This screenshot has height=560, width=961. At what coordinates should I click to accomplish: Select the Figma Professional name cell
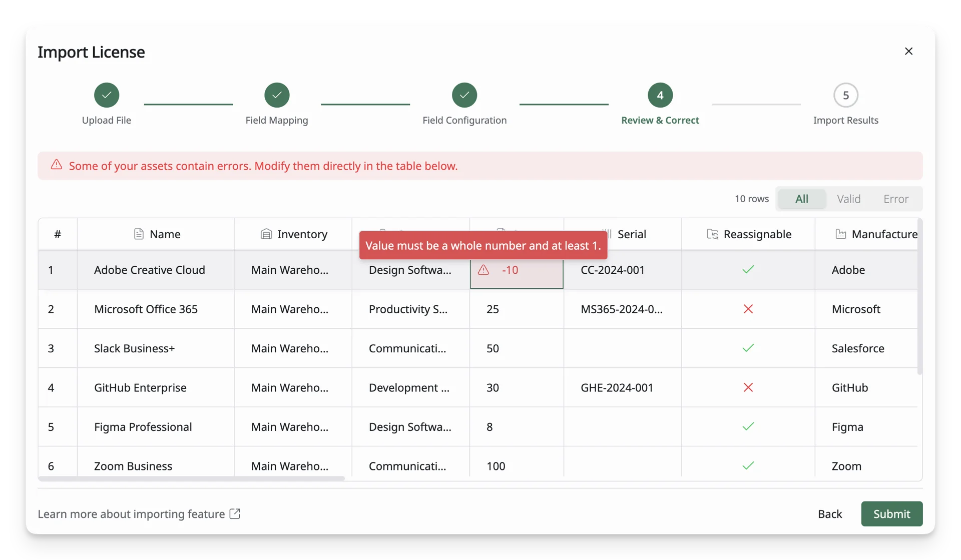(156, 427)
